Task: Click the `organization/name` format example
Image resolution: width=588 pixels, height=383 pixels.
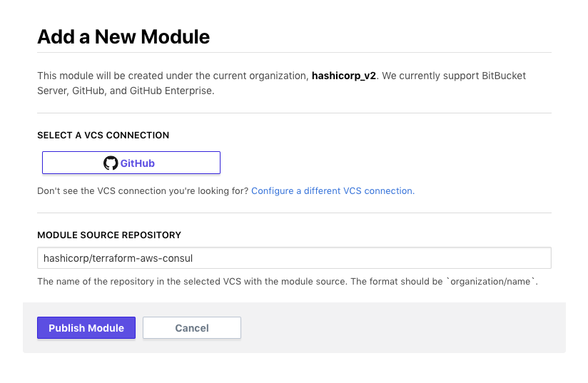Action: (492, 282)
